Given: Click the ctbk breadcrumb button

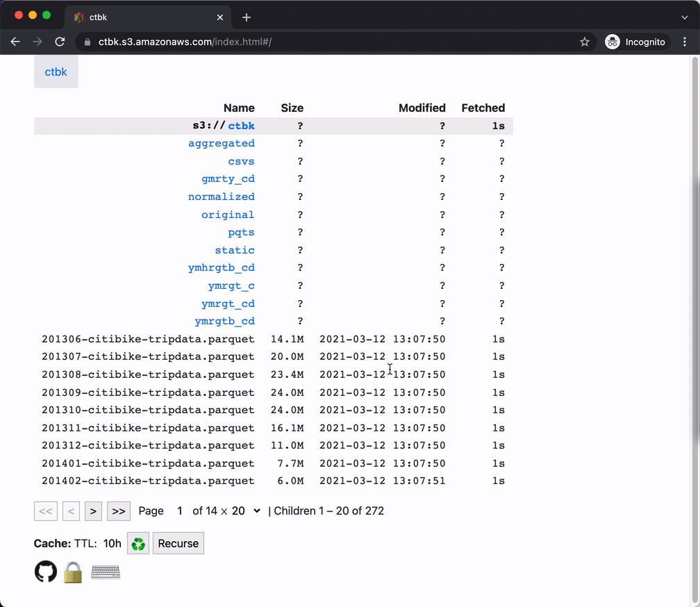Looking at the screenshot, I should pyautogui.click(x=56, y=72).
